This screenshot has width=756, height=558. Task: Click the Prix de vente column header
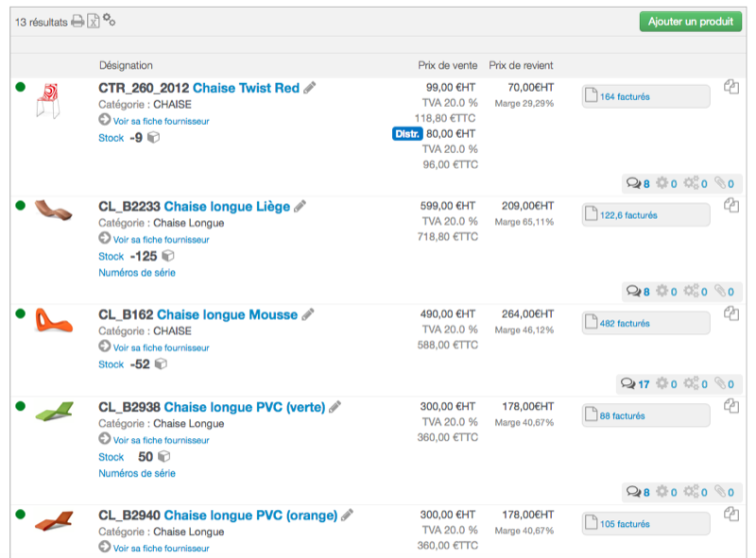447,65
